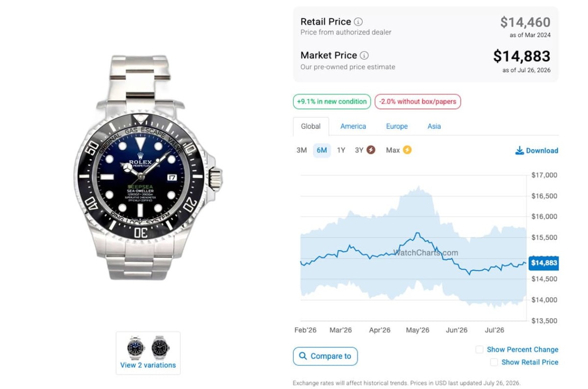The width and height of the screenshot is (588, 389).
Task: Click the lightning badge next to Max
Action: [x=407, y=150]
